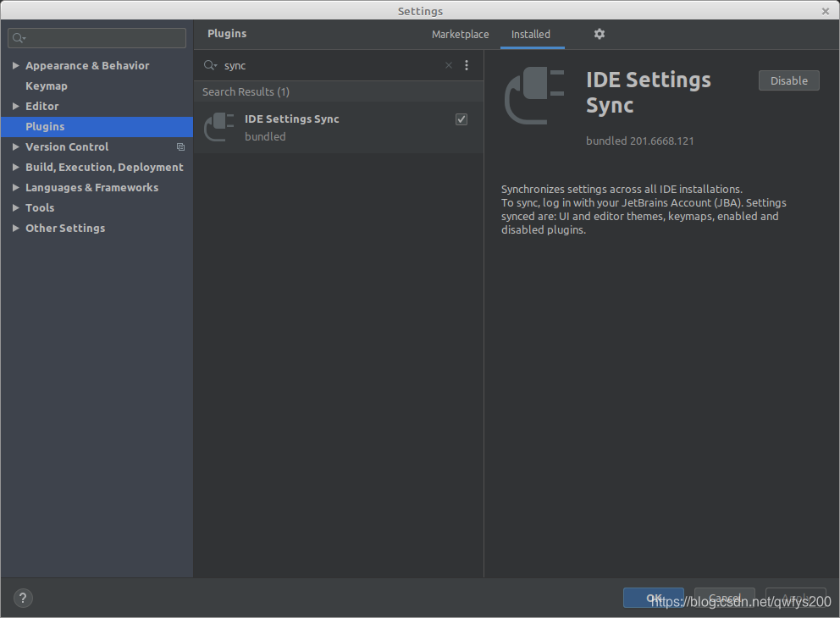The height and width of the screenshot is (618, 840).
Task: Click Build, Execution, Deployment label
Action: pos(104,167)
